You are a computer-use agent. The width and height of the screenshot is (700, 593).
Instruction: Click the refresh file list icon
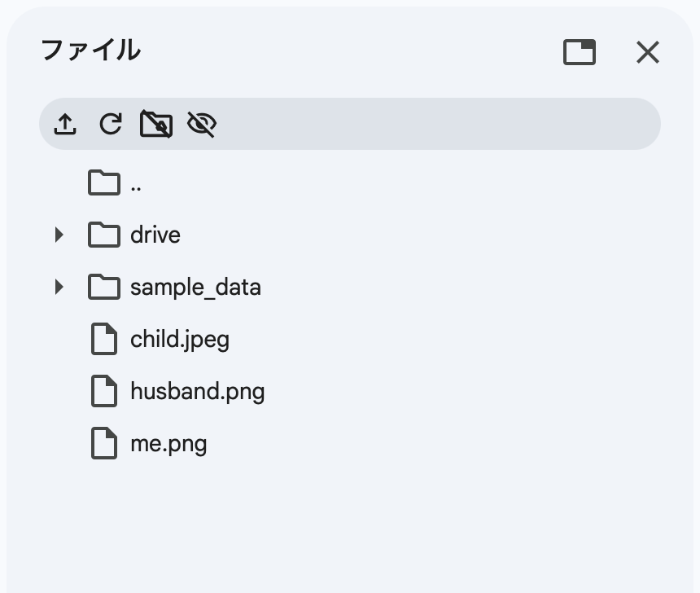coord(111,124)
